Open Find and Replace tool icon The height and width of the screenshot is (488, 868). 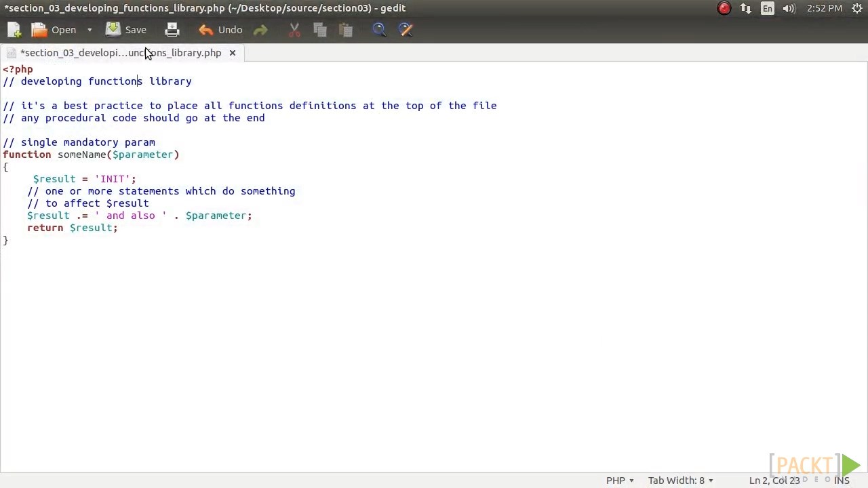[x=406, y=30]
